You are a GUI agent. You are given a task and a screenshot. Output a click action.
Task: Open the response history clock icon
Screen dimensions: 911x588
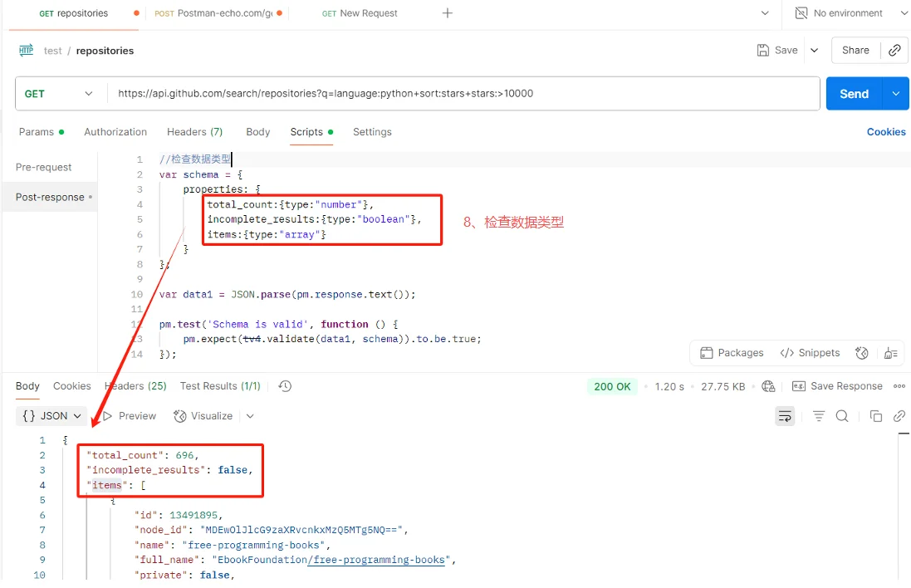click(x=285, y=386)
